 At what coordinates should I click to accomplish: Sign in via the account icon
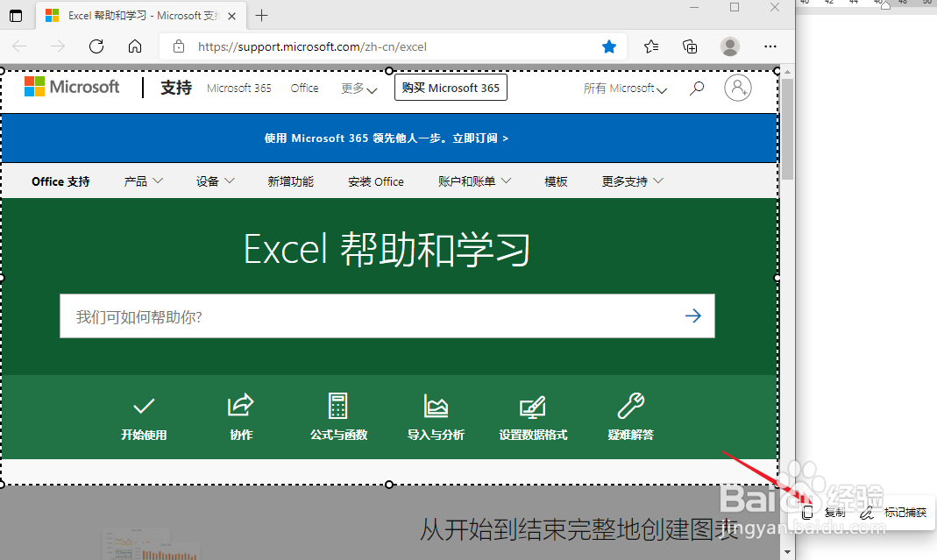tap(737, 88)
